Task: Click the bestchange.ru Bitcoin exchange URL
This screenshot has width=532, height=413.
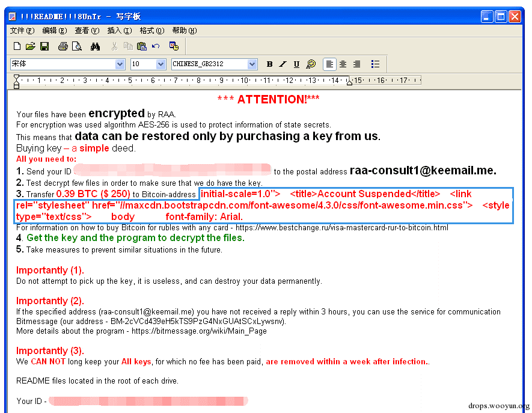Action: (x=342, y=228)
